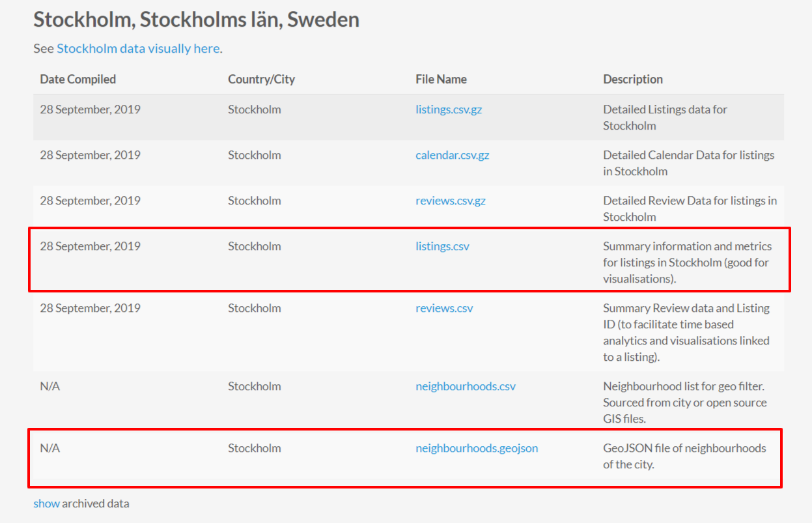The height and width of the screenshot is (523, 812).
Task: Click the File Name column header
Action: [x=441, y=79]
